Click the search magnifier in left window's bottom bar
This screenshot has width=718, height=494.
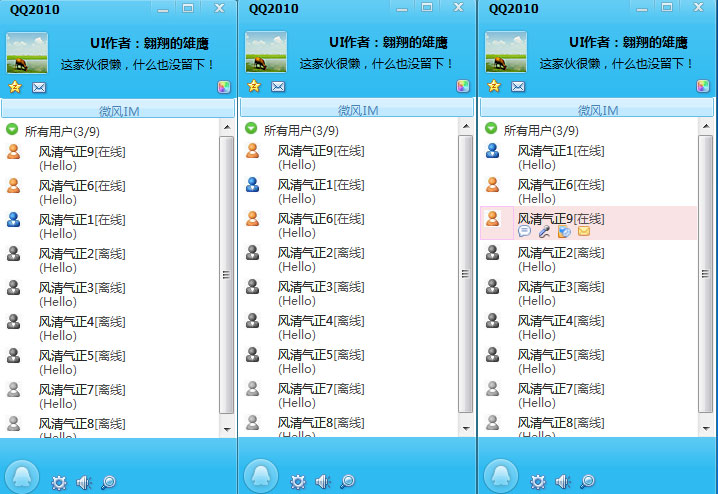point(109,482)
